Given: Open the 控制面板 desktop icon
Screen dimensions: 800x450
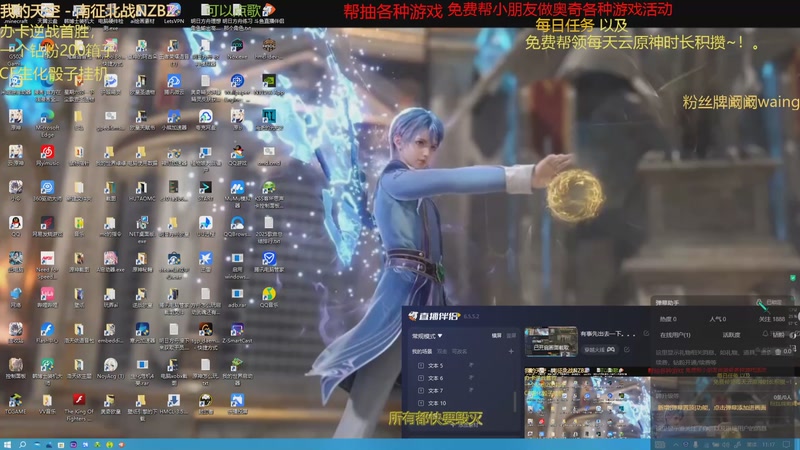Looking at the screenshot, I should click(x=15, y=368).
